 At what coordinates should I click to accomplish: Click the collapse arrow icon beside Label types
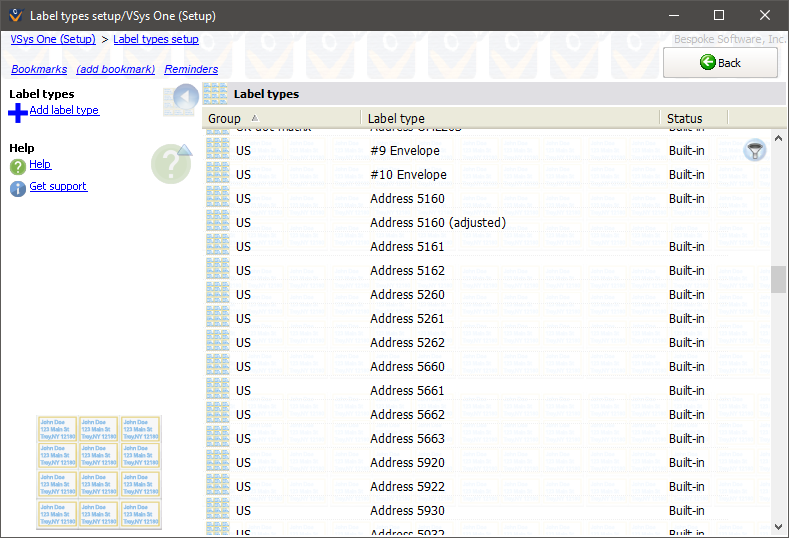click(x=183, y=100)
